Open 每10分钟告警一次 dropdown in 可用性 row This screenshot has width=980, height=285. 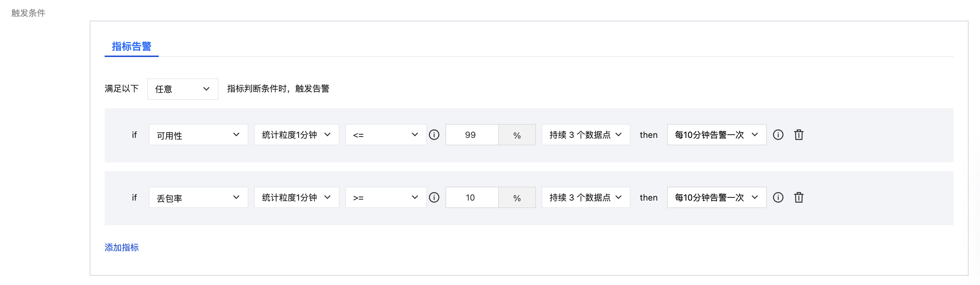(717, 135)
